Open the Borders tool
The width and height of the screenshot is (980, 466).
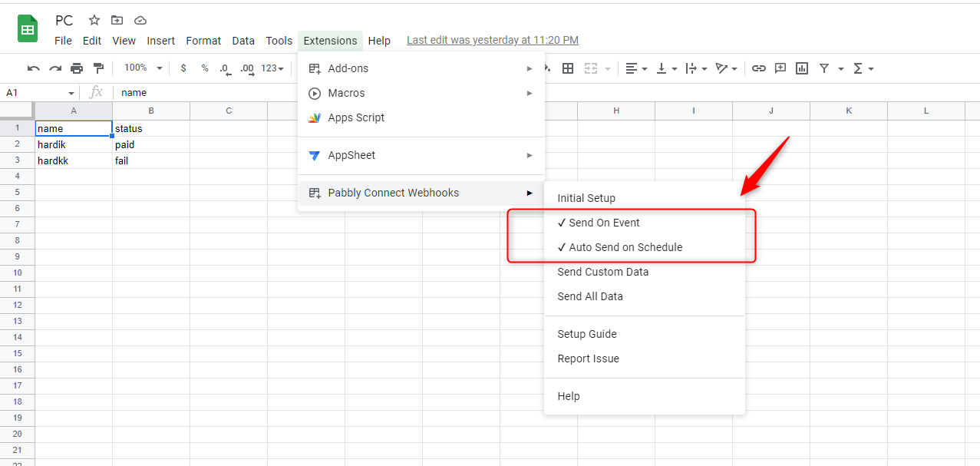pos(568,68)
